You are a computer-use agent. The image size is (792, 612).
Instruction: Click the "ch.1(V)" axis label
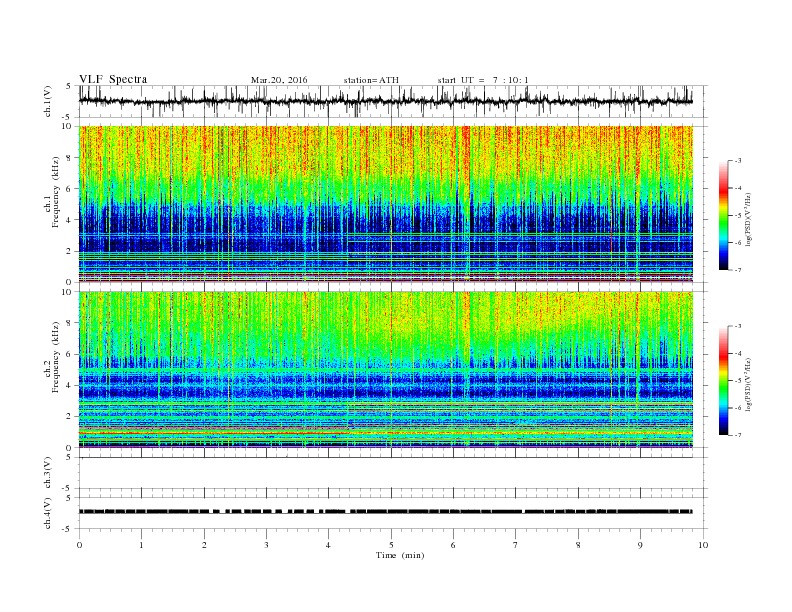[x=48, y=101]
